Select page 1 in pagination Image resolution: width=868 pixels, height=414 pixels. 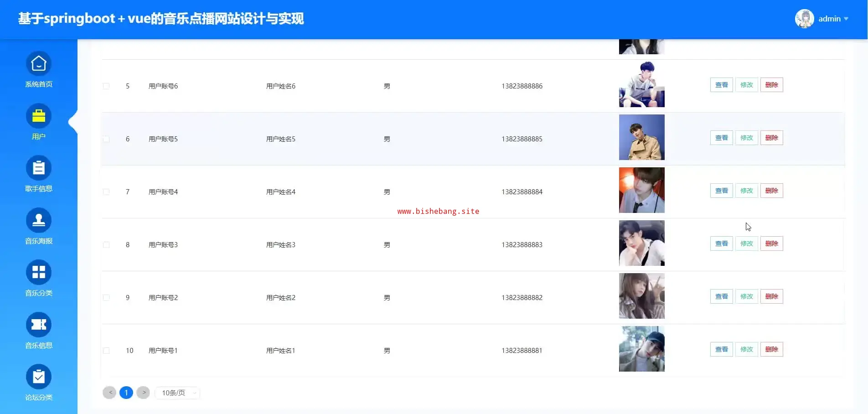(126, 393)
